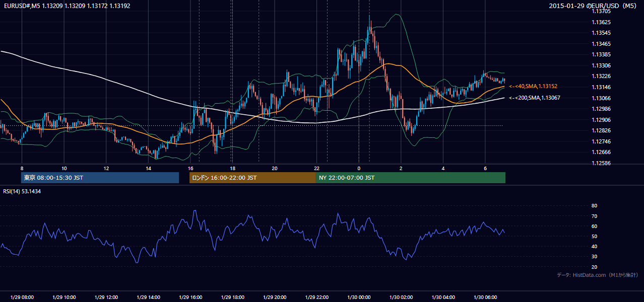
Task: Click the RSI scale value 20
Action: click(594, 267)
